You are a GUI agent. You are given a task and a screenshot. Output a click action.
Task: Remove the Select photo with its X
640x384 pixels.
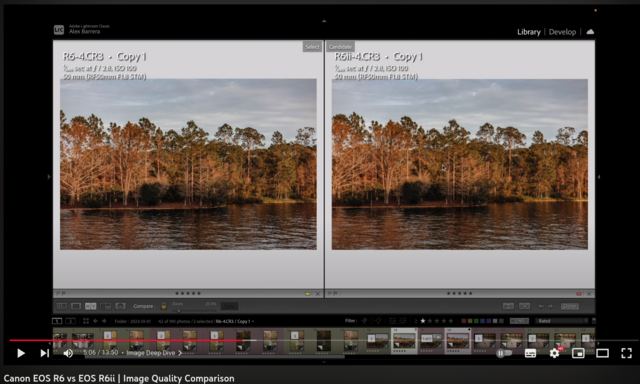click(318, 294)
